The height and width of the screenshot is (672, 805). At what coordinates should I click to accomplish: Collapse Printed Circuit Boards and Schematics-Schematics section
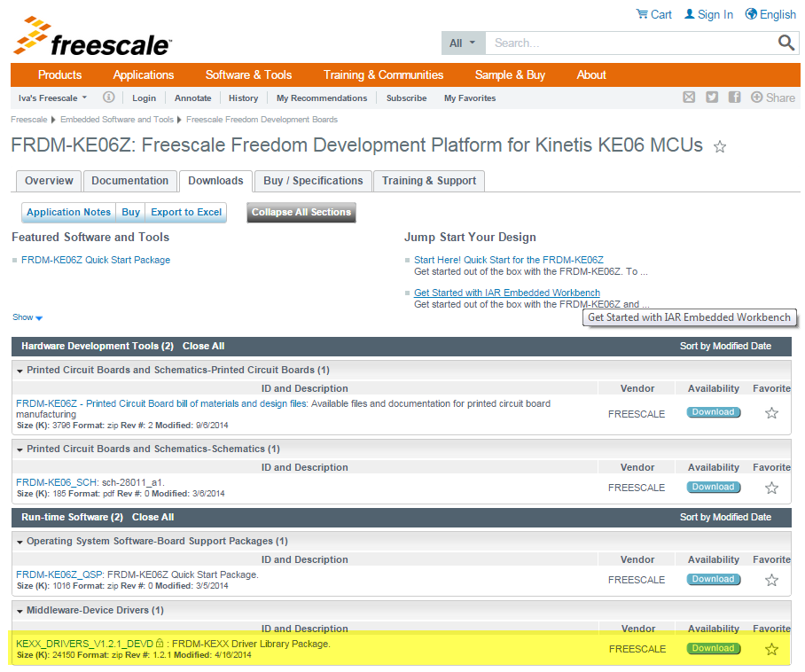(x=20, y=449)
